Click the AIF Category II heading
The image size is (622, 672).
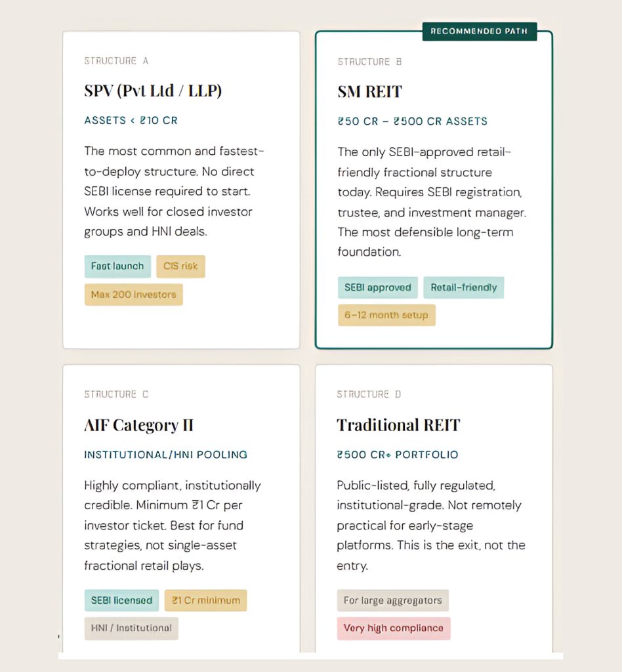click(139, 425)
